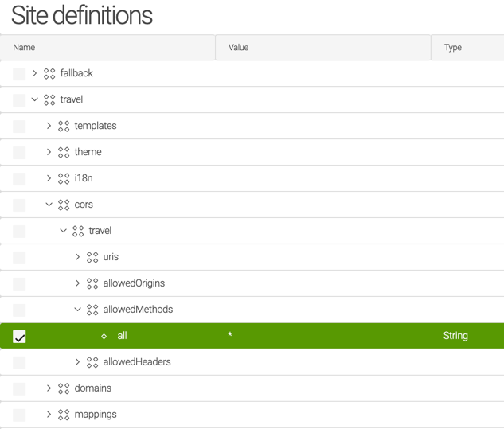The width and height of the screenshot is (504, 429).
Task: Expand the fallback node
Action: (34, 73)
